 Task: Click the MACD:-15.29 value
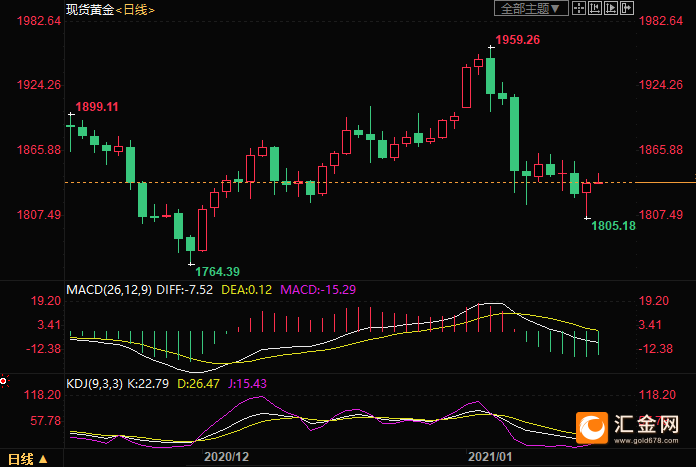[x=318, y=290]
